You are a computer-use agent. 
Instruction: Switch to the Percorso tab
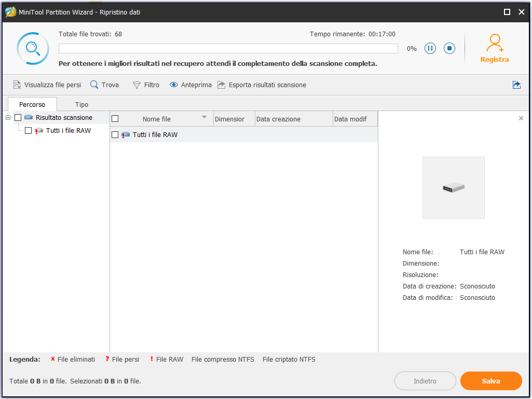point(32,104)
